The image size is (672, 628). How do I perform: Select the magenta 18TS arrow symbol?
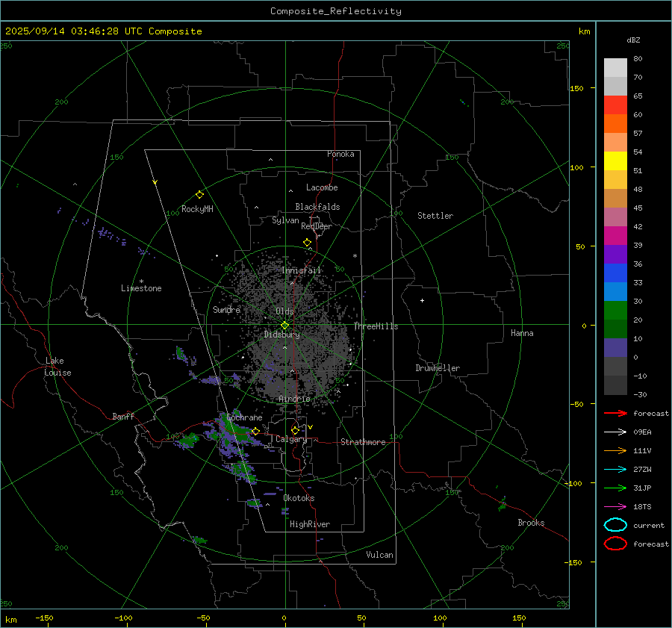pyautogui.click(x=615, y=507)
